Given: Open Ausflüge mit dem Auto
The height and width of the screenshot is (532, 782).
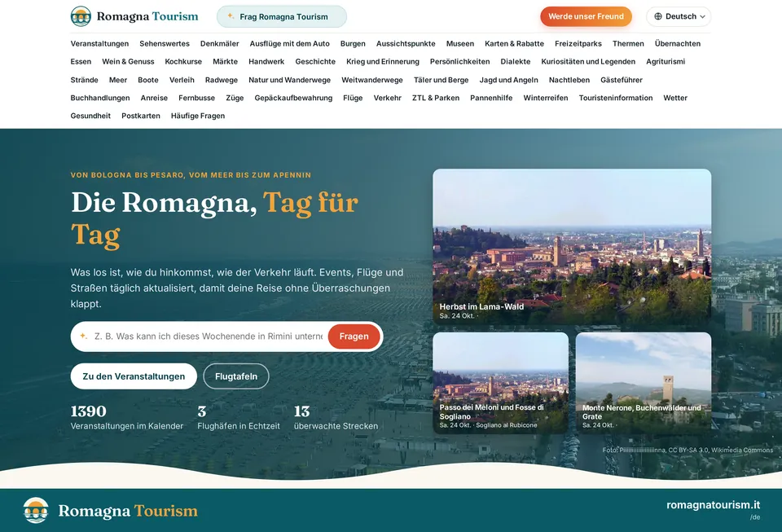Looking at the screenshot, I should pos(290,44).
